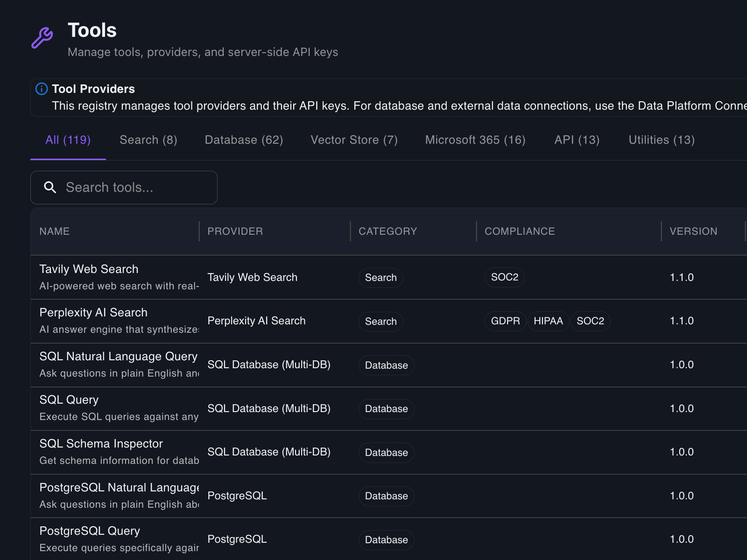This screenshot has width=747, height=560.
Task: Click the HIPAA compliance badge
Action: pos(548,321)
